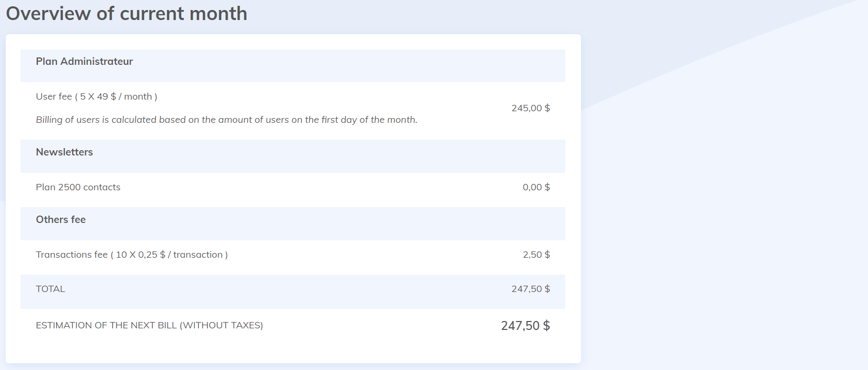Select the 245,00 $ user fee amount
This screenshot has width=868, height=370.
pos(530,108)
